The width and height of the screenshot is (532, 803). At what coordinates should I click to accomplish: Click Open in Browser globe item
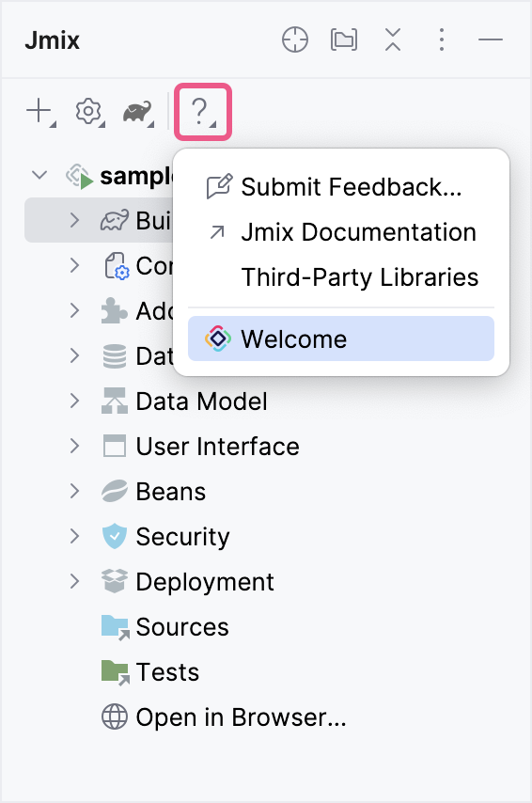(x=224, y=716)
